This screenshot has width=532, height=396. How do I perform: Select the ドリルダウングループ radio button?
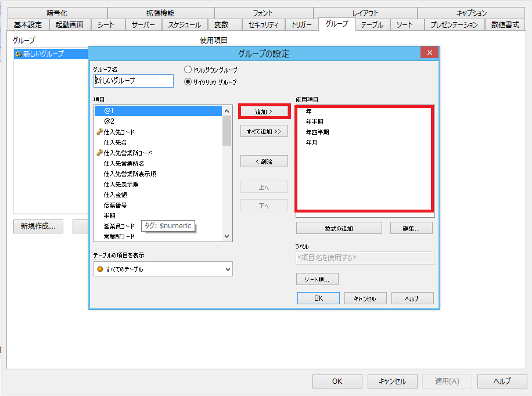tap(188, 69)
